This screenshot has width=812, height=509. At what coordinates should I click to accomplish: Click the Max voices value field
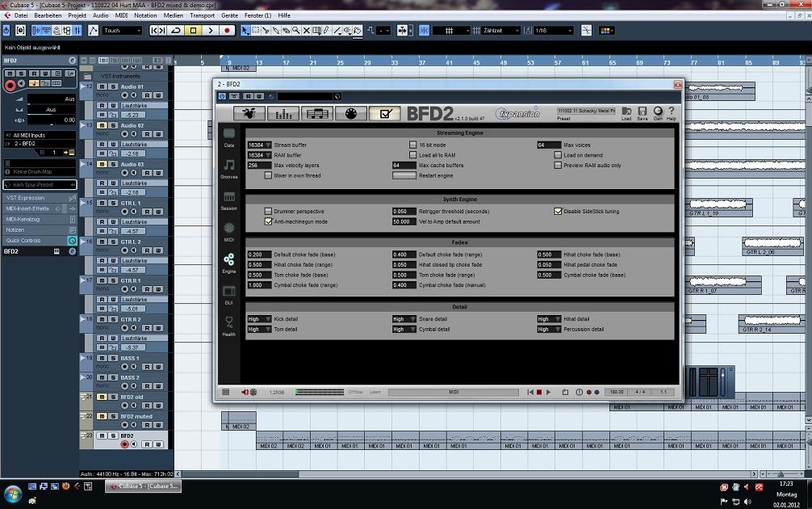550,145
